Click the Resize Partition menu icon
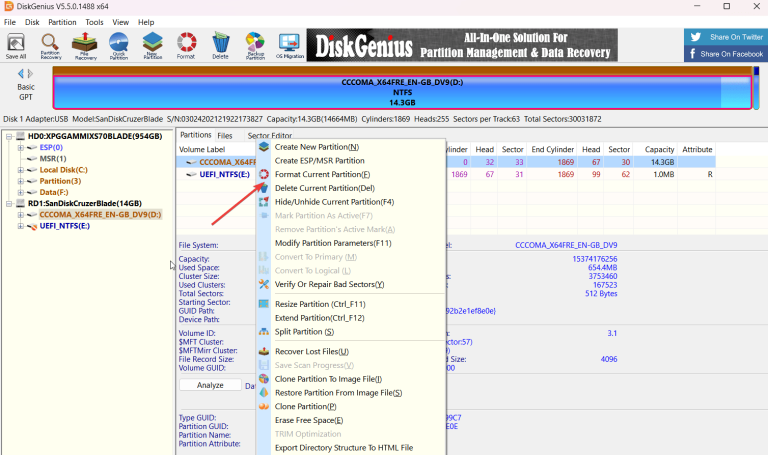Image resolution: width=768 pixels, height=455 pixels. 264,304
